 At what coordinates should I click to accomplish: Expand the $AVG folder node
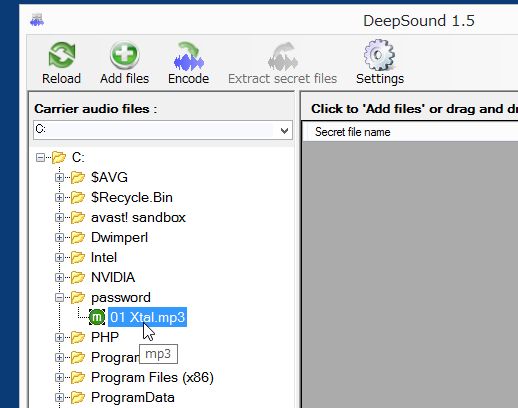coord(59,177)
